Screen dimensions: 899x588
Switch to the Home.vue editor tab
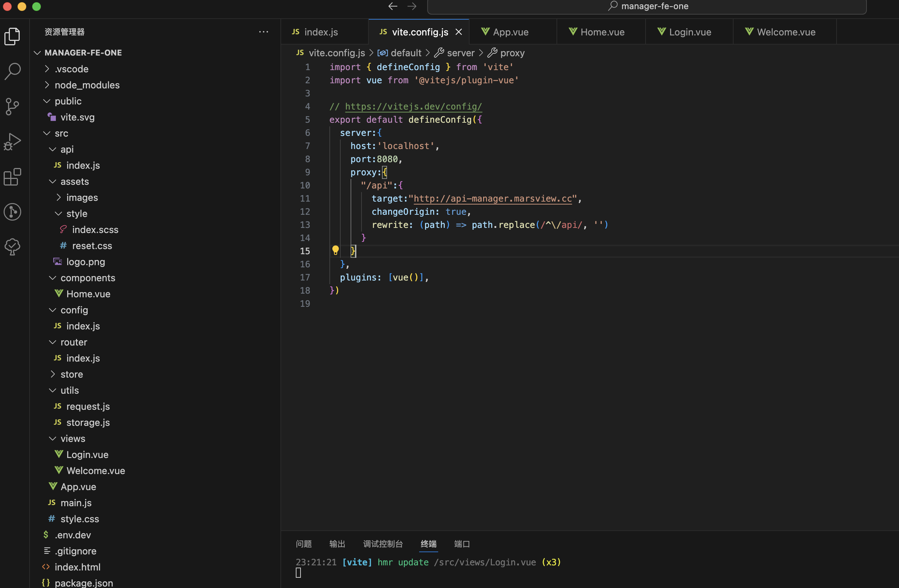[601, 32]
